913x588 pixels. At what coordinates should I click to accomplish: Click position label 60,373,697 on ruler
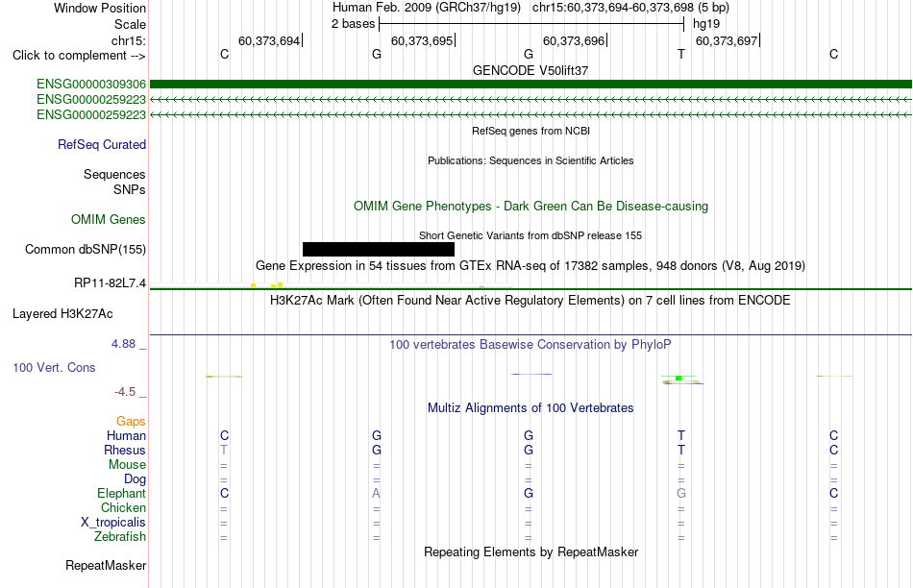727,40
